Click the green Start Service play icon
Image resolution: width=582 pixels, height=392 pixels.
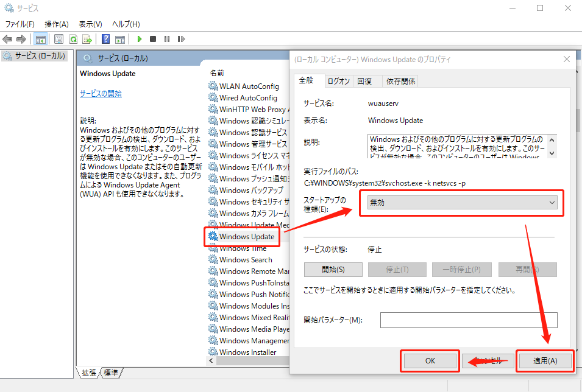140,39
